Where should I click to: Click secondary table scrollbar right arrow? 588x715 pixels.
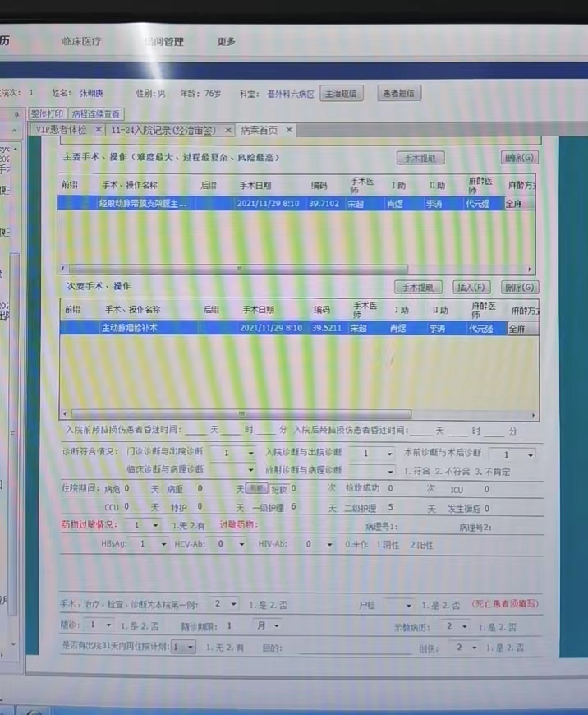point(533,415)
